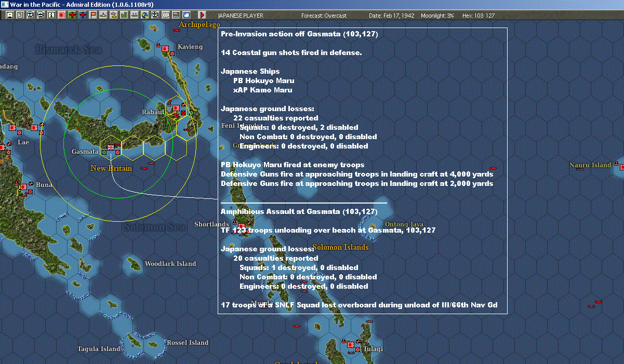
Task: Click the Pre-Invasion action off Gasmata heading
Action: click(299, 34)
